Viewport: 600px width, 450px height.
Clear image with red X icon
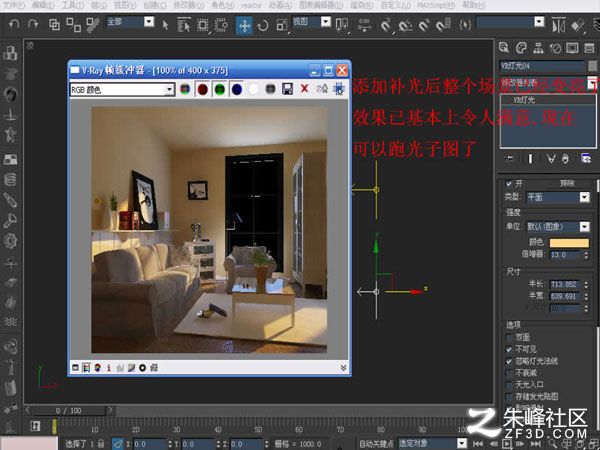(304, 89)
